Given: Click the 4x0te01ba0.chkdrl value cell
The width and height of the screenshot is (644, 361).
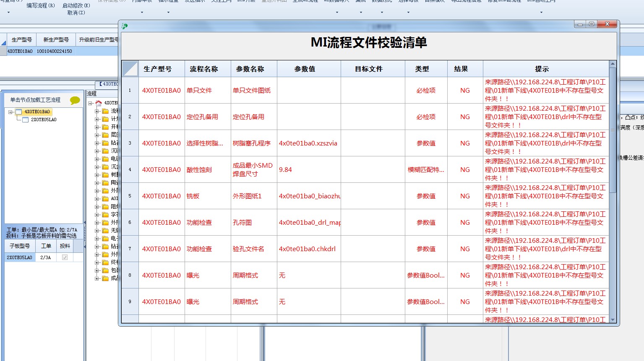Looking at the screenshot, I should [309, 249].
